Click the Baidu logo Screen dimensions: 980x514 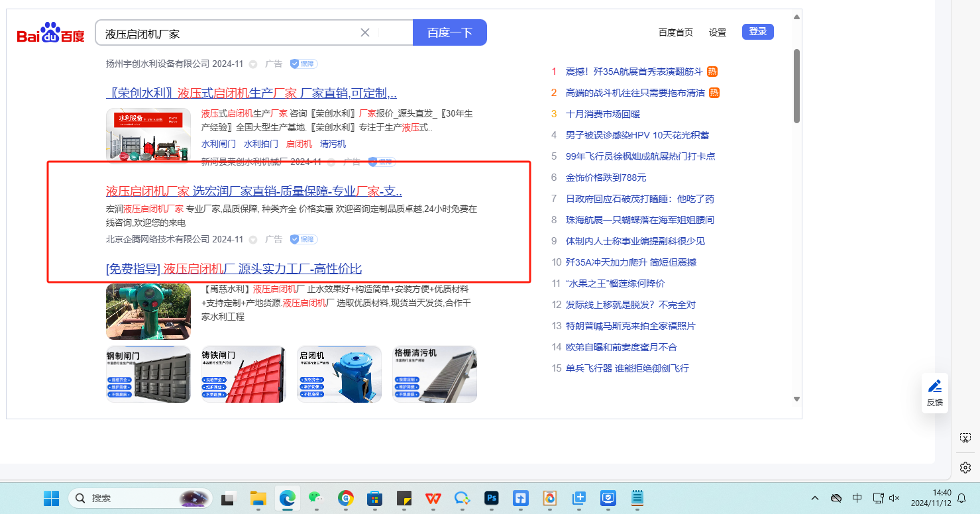coord(50,33)
